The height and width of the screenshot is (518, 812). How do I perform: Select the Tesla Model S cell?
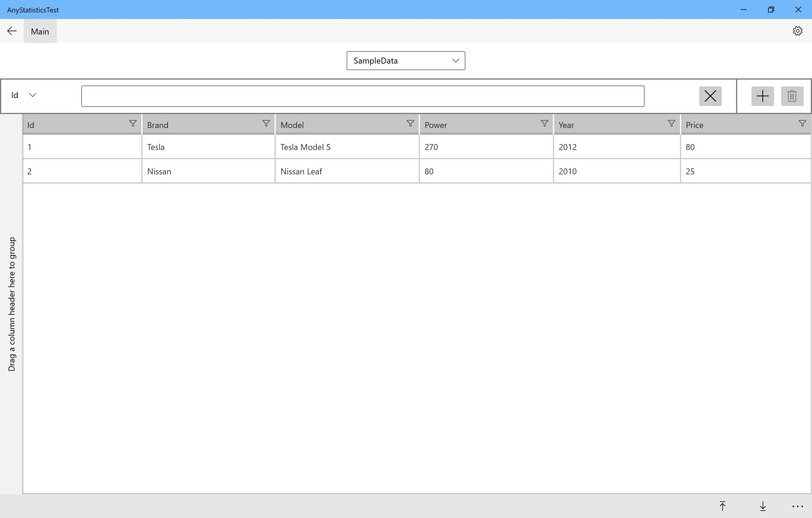[x=346, y=147]
